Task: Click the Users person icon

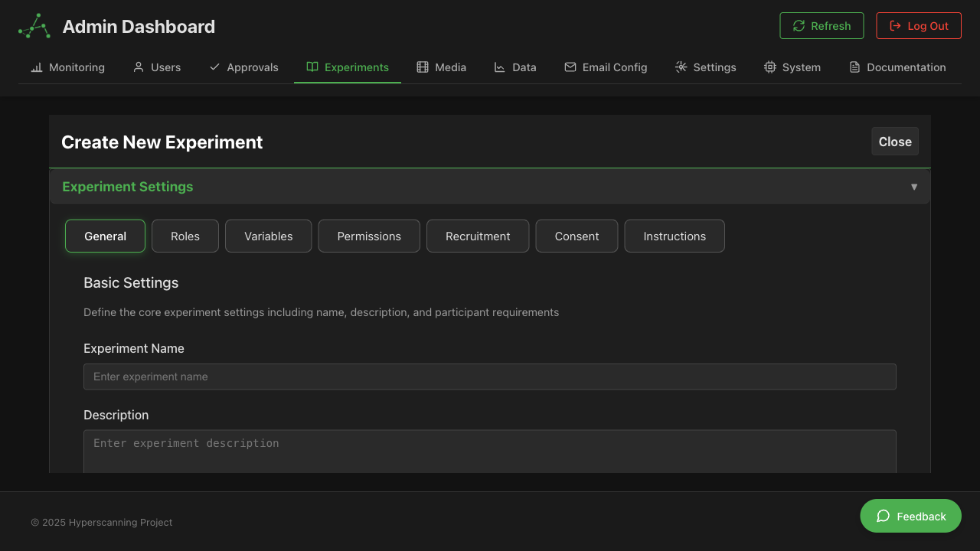Action: (x=138, y=67)
